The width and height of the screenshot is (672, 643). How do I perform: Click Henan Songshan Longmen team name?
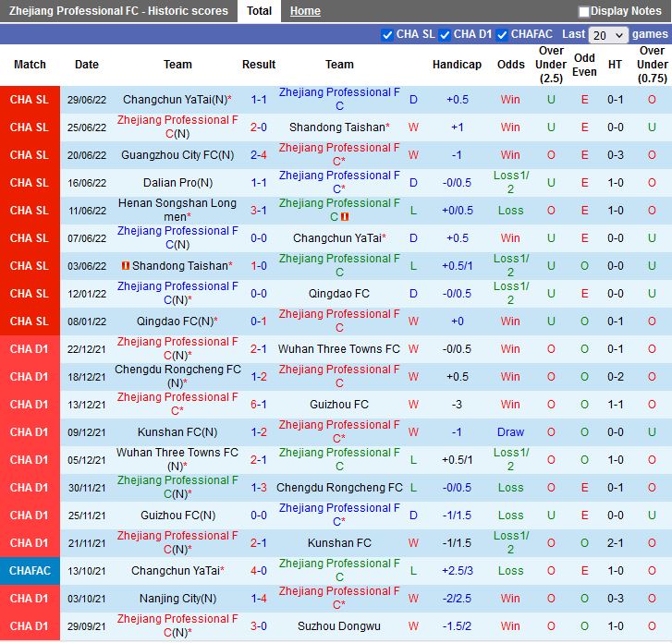point(177,210)
